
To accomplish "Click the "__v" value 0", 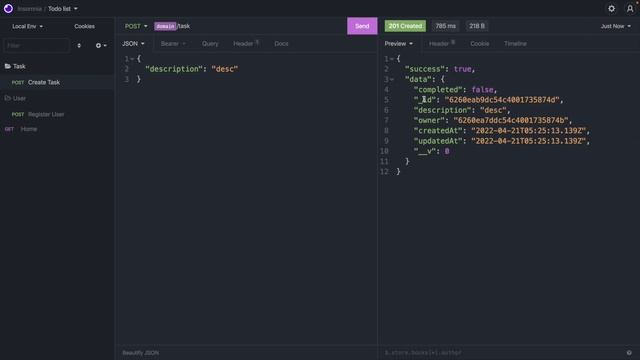I will 447,151.
